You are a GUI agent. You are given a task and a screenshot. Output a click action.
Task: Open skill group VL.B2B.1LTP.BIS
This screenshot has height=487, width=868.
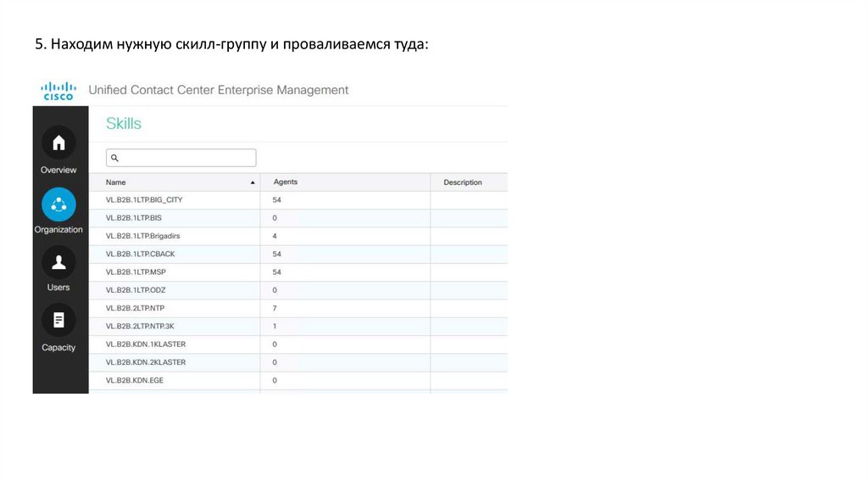pyautogui.click(x=133, y=218)
